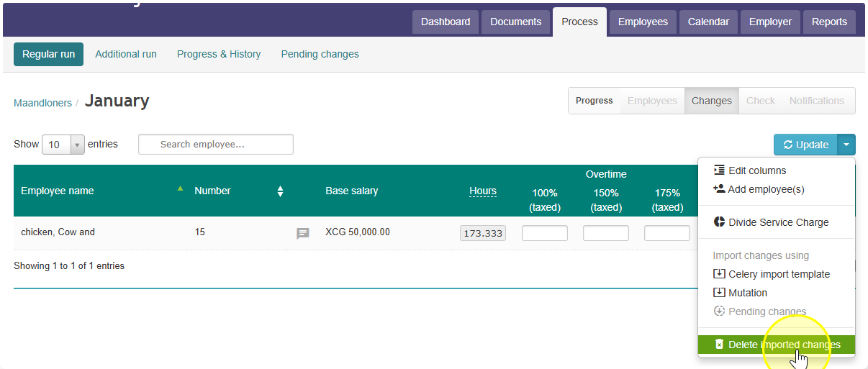
Task: Click the Search employee field
Action: pyautogui.click(x=216, y=144)
